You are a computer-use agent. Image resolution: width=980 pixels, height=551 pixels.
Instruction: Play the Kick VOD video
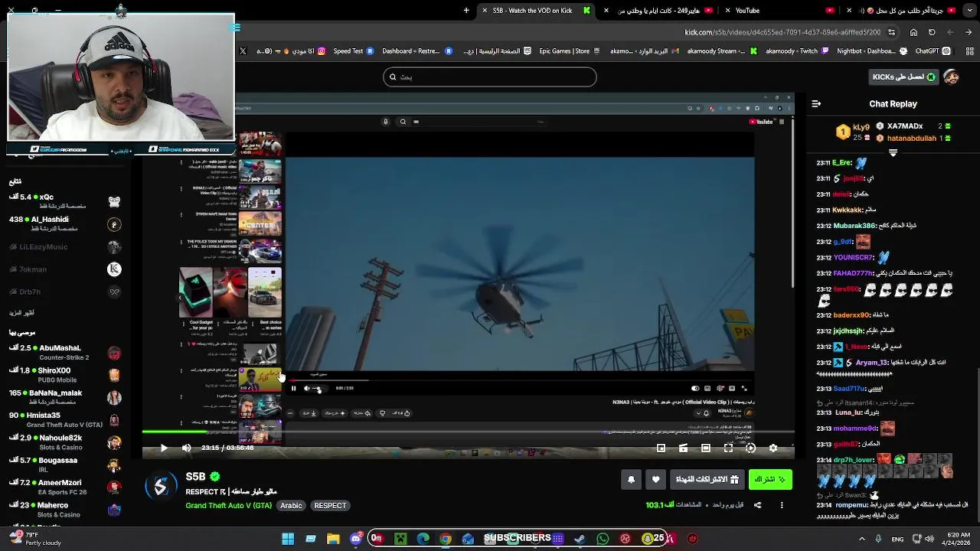(x=164, y=448)
